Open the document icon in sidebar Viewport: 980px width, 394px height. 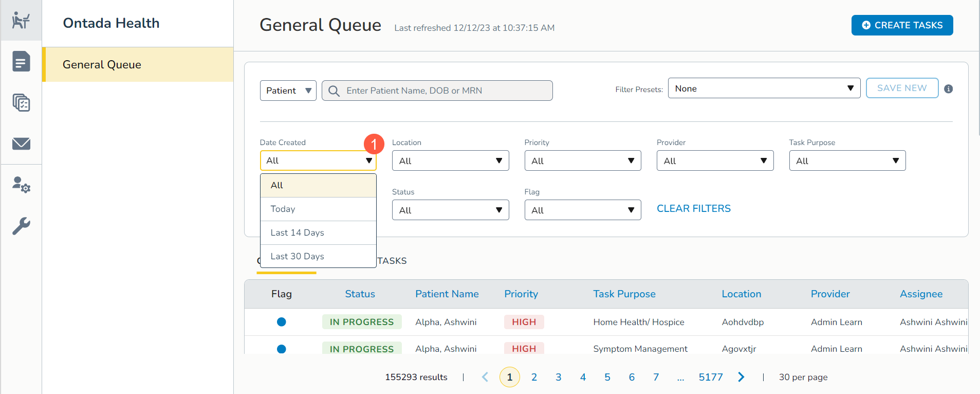[x=21, y=62]
